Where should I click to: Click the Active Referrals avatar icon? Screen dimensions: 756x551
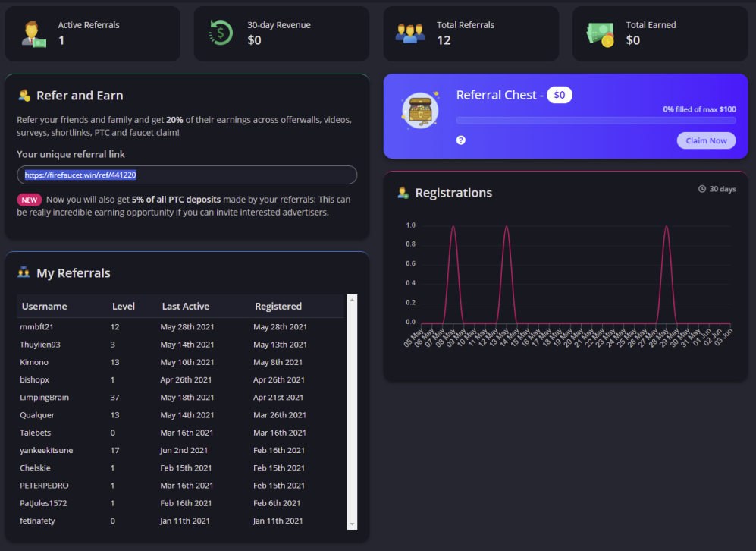click(x=33, y=33)
